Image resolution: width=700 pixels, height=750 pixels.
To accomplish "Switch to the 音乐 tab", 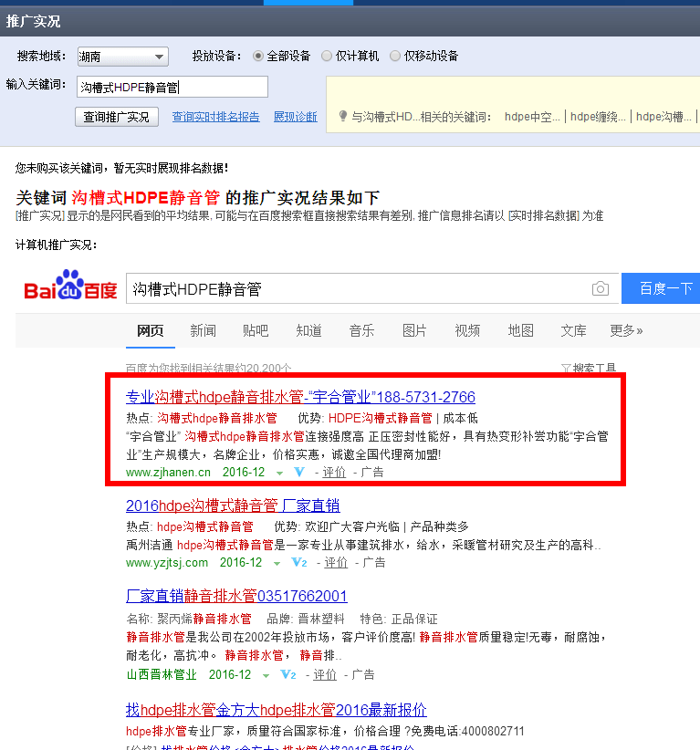I will (361, 330).
